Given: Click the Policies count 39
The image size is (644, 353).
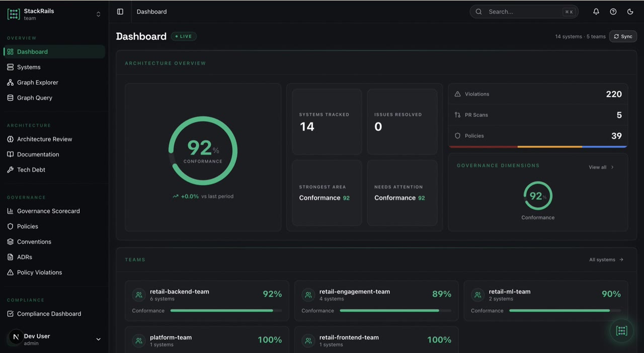Looking at the screenshot, I should pos(616,136).
